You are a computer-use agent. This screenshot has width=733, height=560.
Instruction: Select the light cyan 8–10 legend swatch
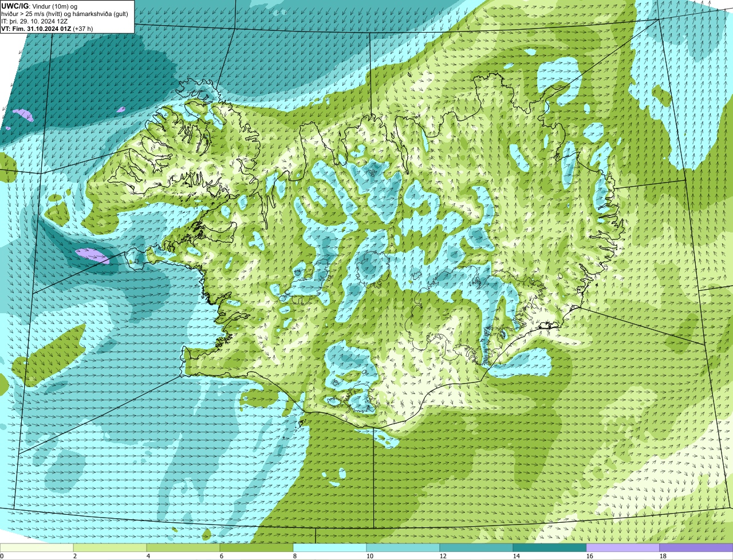point(330,547)
